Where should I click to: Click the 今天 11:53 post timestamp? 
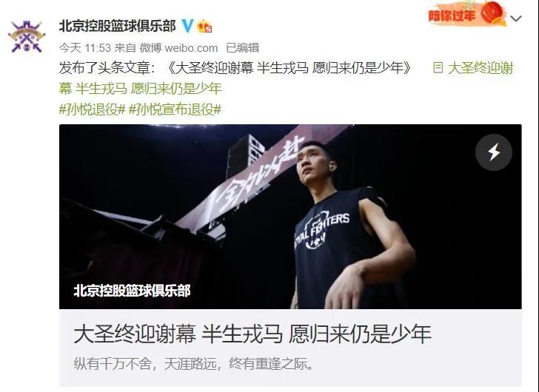coord(85,48)
